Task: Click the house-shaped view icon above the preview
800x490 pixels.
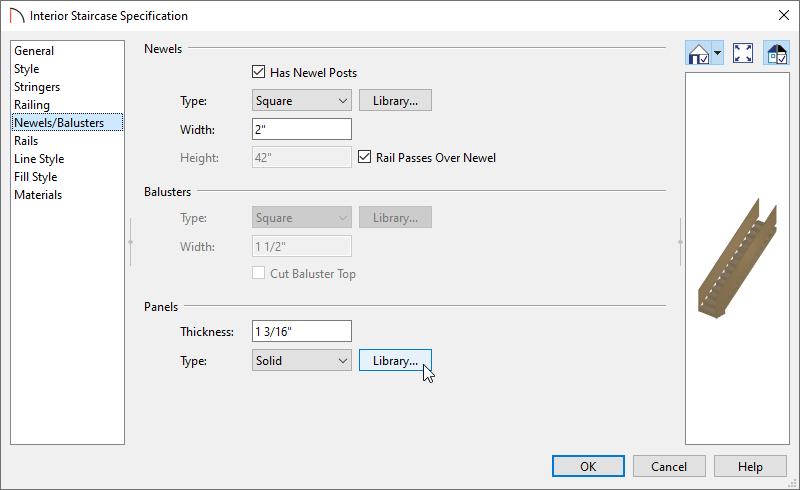Action: tap(698, 53)
